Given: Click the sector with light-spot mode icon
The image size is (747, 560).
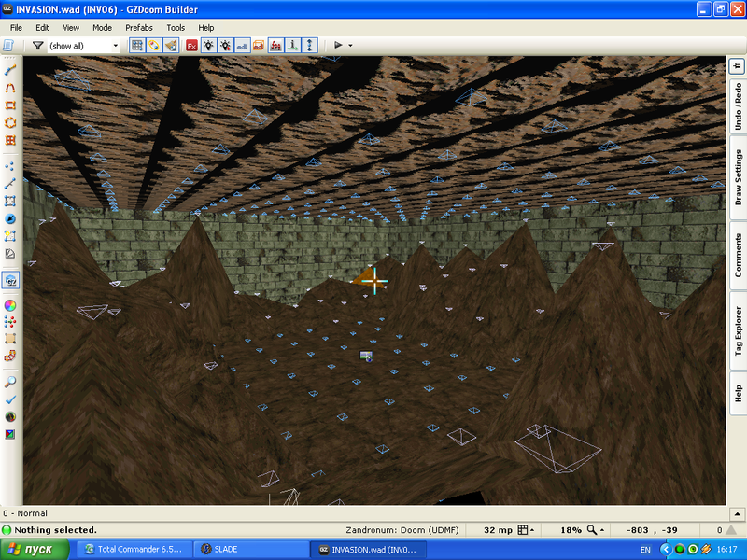Looking at the screenshot, I should click(x=10, y=236).
